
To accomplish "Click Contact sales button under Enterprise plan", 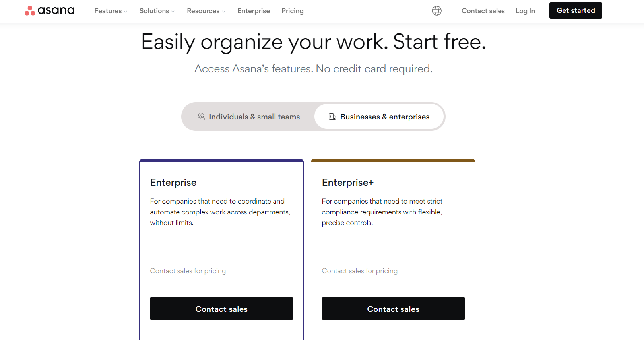I will tap(221, 309).
